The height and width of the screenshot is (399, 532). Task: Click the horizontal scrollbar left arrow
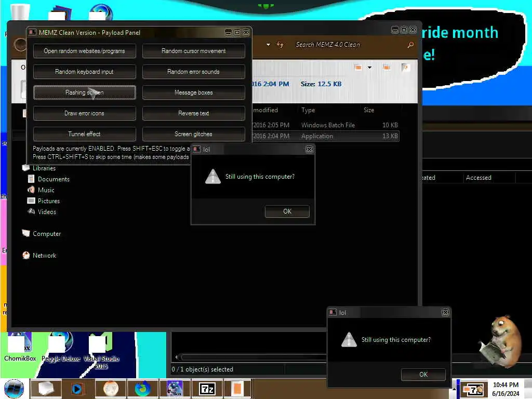[x=177, y=357]
